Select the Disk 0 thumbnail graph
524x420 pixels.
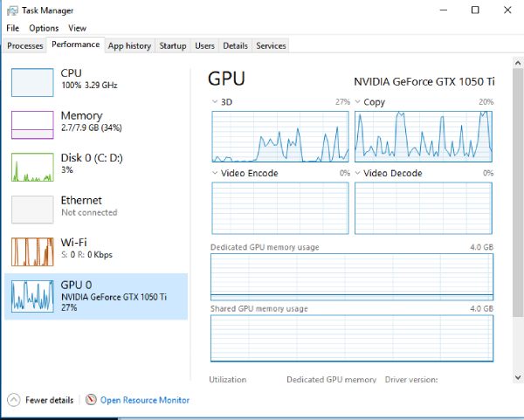click(32, 167)
